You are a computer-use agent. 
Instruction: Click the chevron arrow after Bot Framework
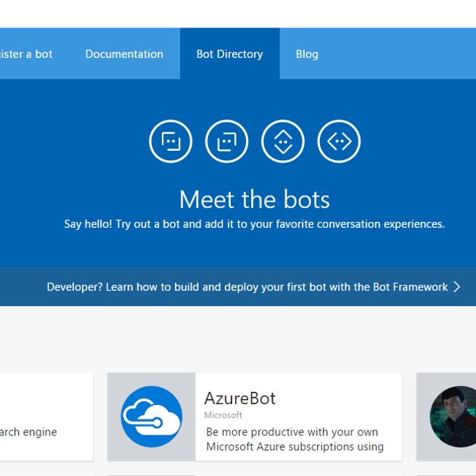(457, 287)
